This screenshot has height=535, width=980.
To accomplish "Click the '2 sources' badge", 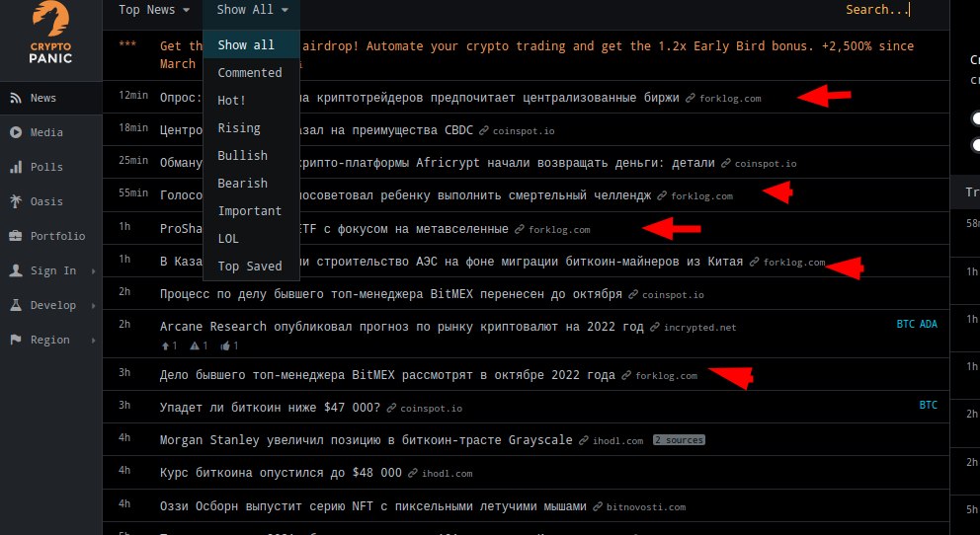I will [678, 440].
